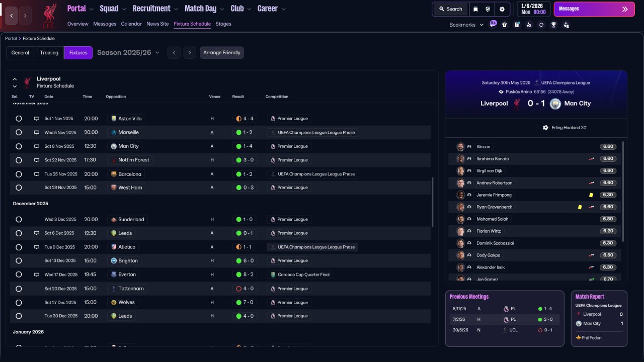Click the back navigation arrow
644x362 pixels.
pyautogui.click(x=11, y=16)
